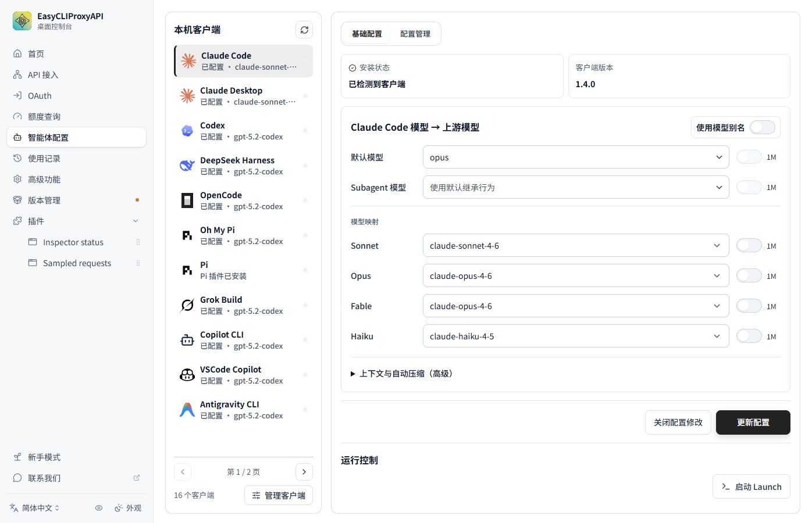This screenshot has height=523, width=812.
Task: Toggle 1M switch for 默认模型
Action: coord(749,157)
